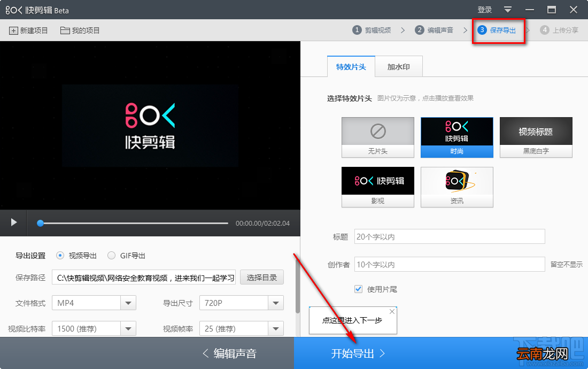The width and height of the screenshot is (588, 369).
Task: Click the video progress slider handle
Action: (x=40, y=223)
